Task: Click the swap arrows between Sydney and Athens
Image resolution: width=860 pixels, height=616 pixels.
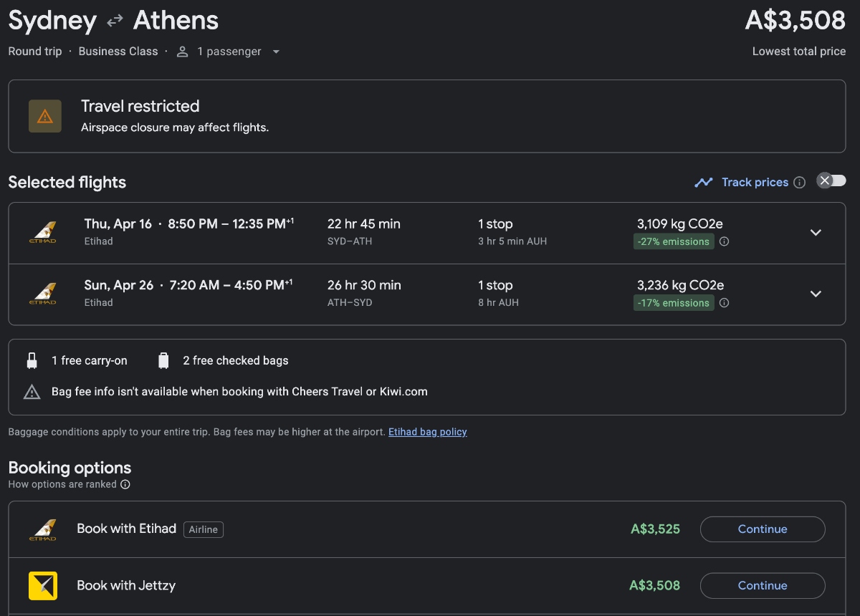Action: click(115, 21)
